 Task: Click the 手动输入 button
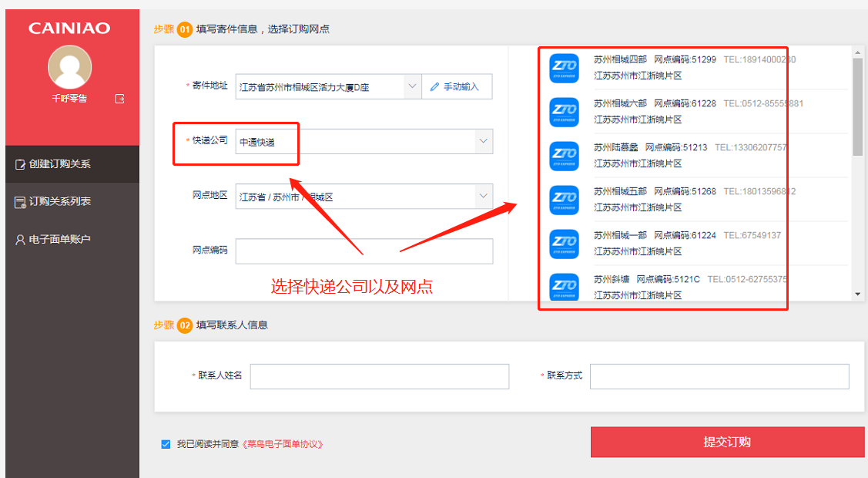(x=457, y=86)
